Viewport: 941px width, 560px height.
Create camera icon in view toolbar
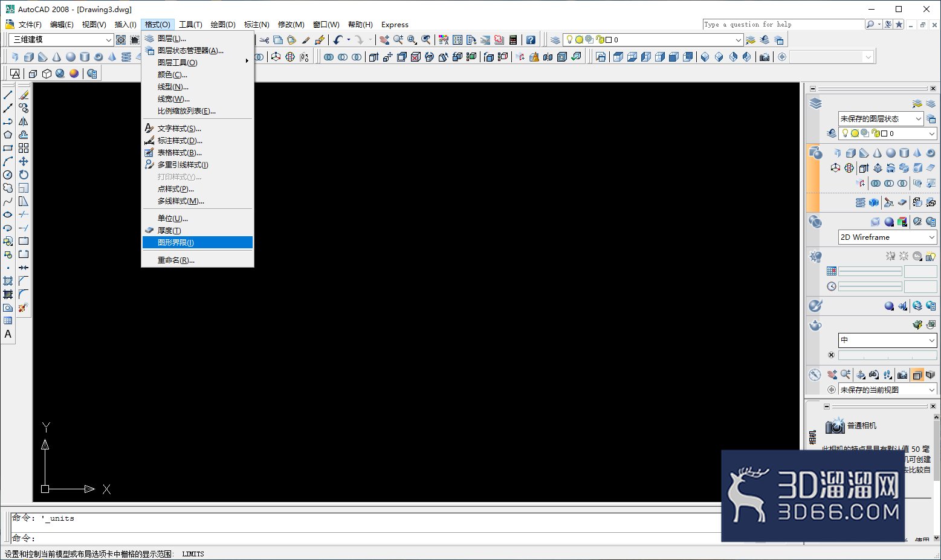coord(765,57)
